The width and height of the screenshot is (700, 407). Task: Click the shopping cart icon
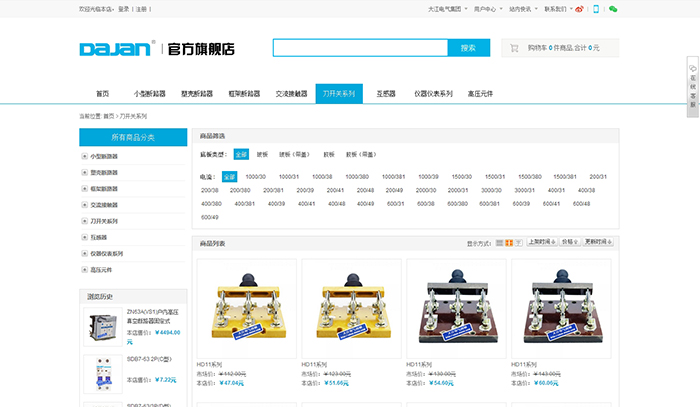pyautogui.click(x=514, y=48)
